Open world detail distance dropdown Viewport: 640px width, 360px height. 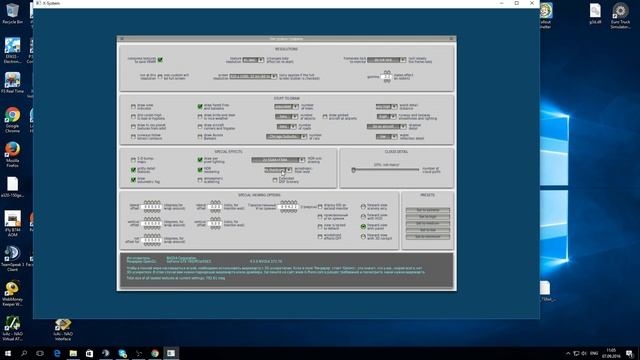(386, 107)
